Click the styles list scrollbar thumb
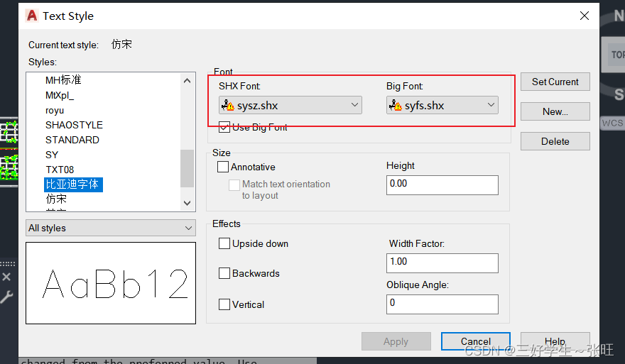The width and height of the screenshot is (625, 364). 187,168
